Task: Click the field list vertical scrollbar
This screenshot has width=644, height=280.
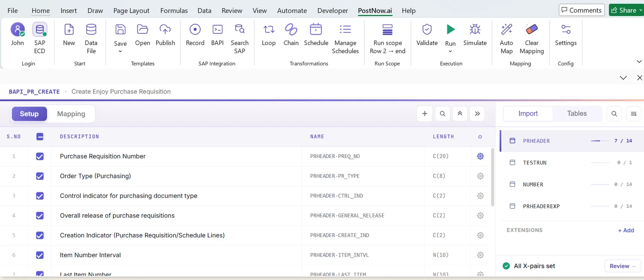Action: (493, 176)
